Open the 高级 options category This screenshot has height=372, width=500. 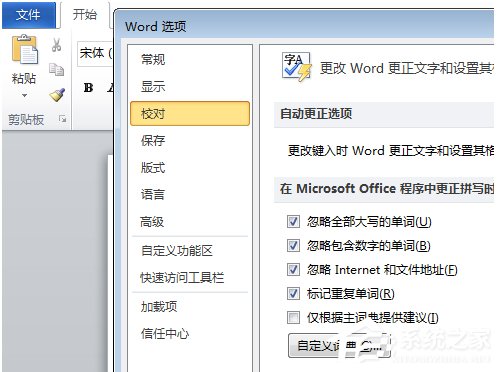(152, 222)
